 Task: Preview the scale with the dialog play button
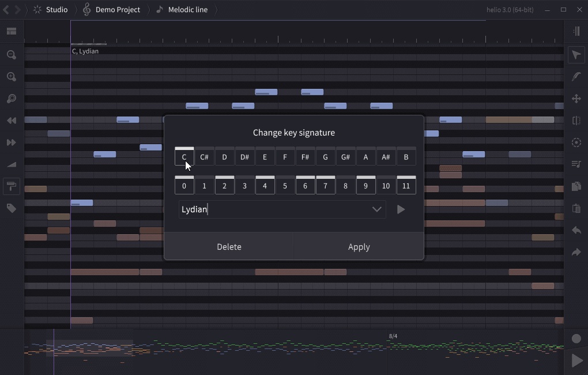point(401,209)
